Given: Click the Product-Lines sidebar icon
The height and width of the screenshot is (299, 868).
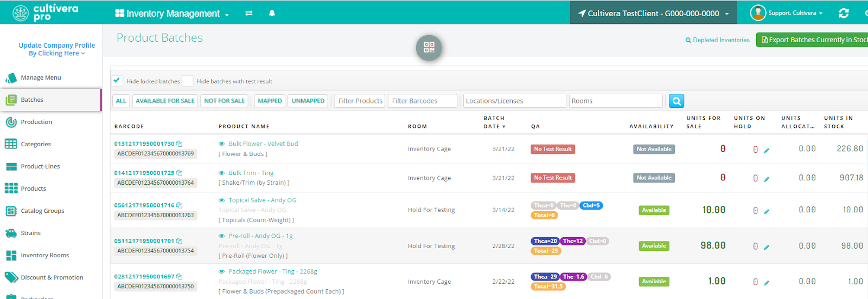Looking at the screenshot, I should [x=11, y=167].
